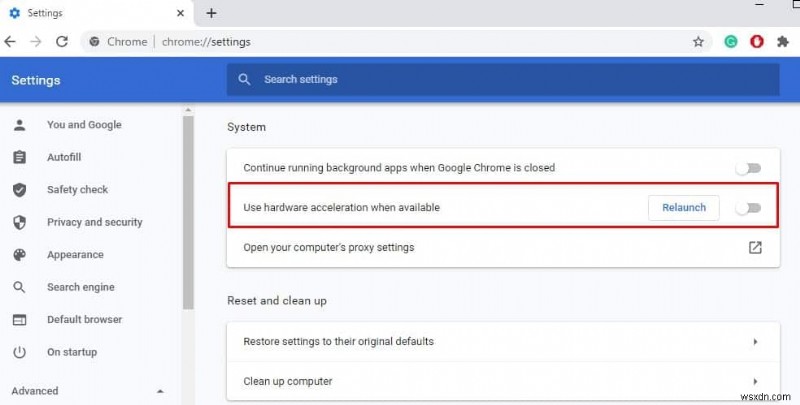The height and width of the screenshot is (405, 800).
Task: Close the Settings tab
Action: [180, 13]
